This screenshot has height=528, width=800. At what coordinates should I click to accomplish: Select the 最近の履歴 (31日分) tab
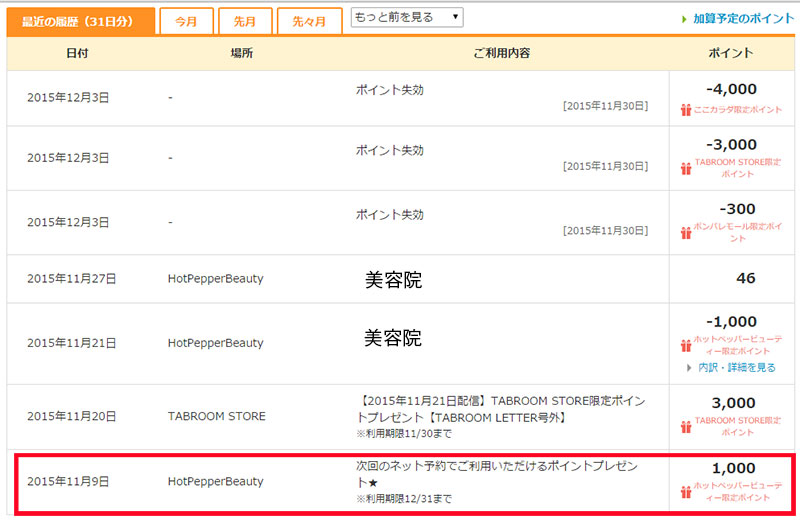81,21
